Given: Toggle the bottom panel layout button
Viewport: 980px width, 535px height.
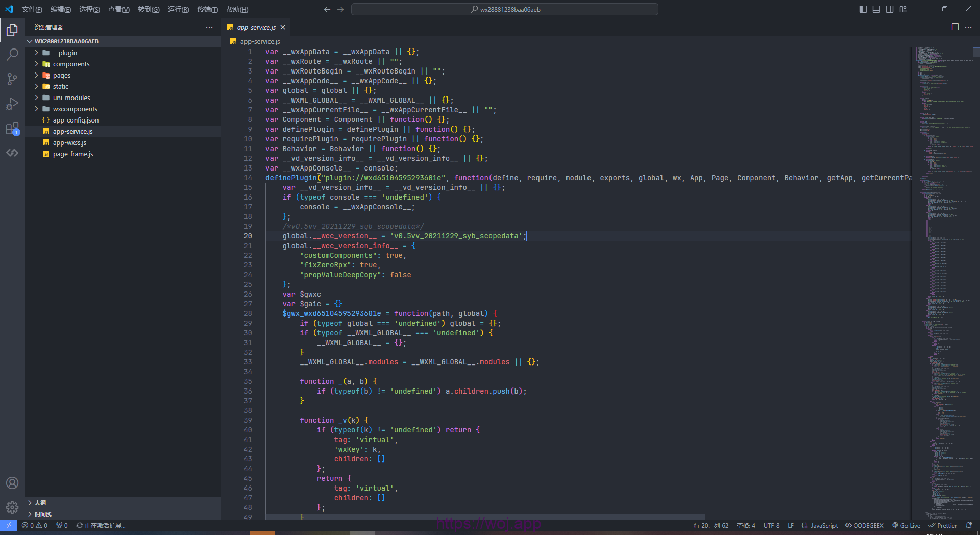Looking at the screenshot, I should [876, 9].
